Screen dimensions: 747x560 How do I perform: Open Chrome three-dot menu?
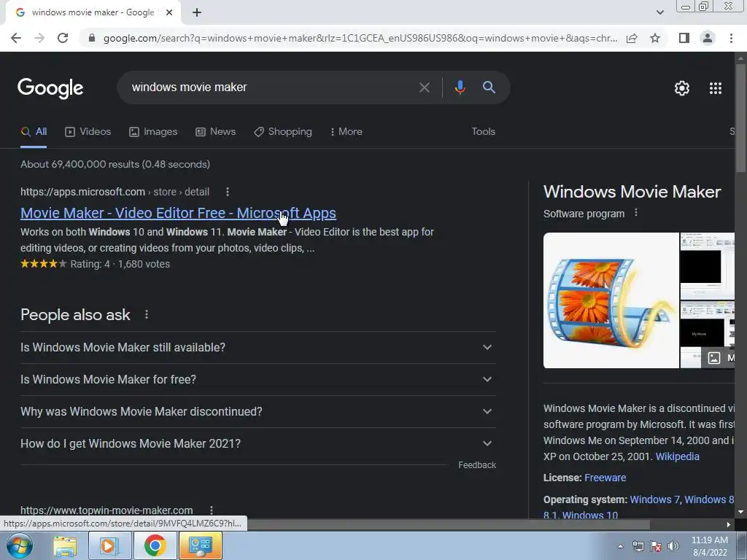[x=731, y=38]
